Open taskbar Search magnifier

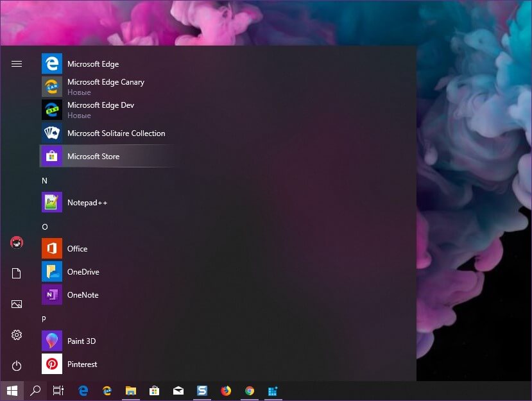(35, 391)
